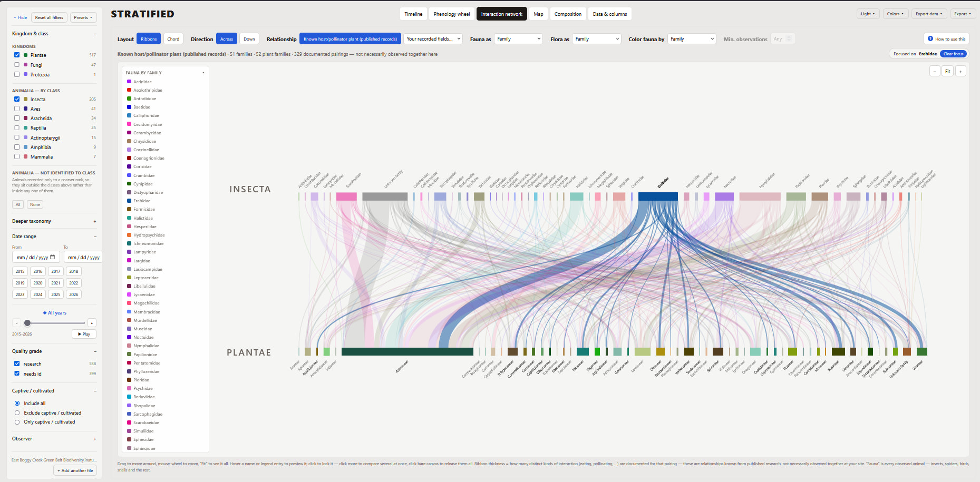Play the year animation
The image size is (980, 482).
tap(84, 334)
